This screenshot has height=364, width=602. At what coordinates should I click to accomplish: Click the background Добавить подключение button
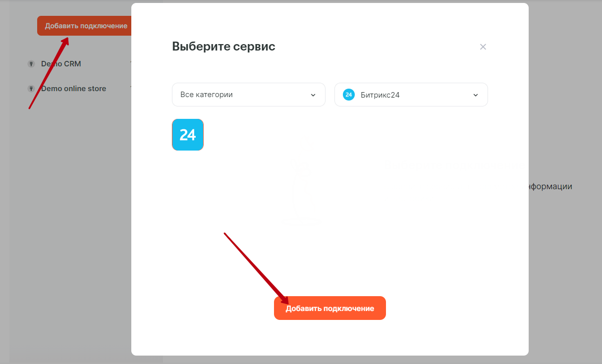click(x=84, y=26)
